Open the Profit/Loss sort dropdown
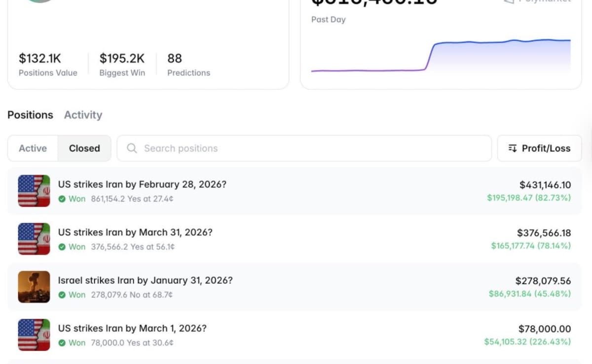 click(539, 148)
